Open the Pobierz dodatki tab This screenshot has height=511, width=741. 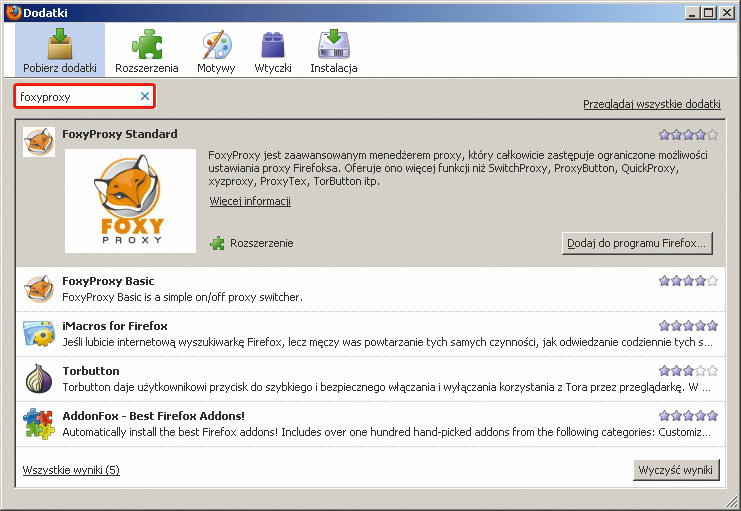(60, 51)
